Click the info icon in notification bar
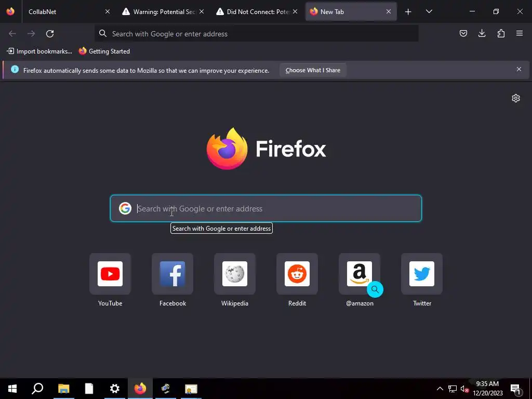Viewport: 532px width, 399px height. (15, 69)
